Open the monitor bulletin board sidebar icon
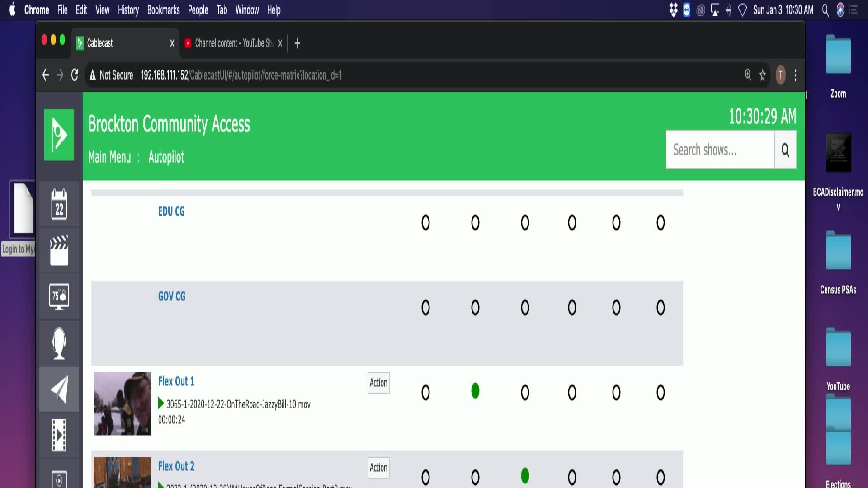This screenshot has height=488, width=868. pos(59,296)
